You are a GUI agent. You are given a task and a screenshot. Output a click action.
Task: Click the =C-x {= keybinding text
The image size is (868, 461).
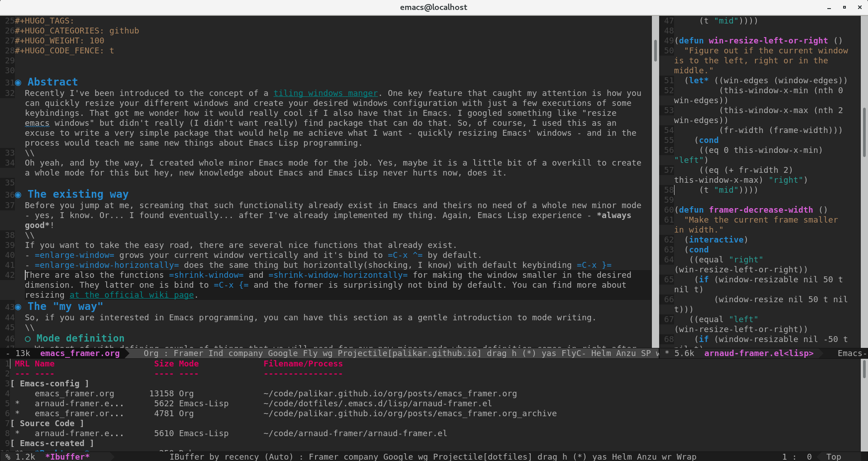coord(231,285)
